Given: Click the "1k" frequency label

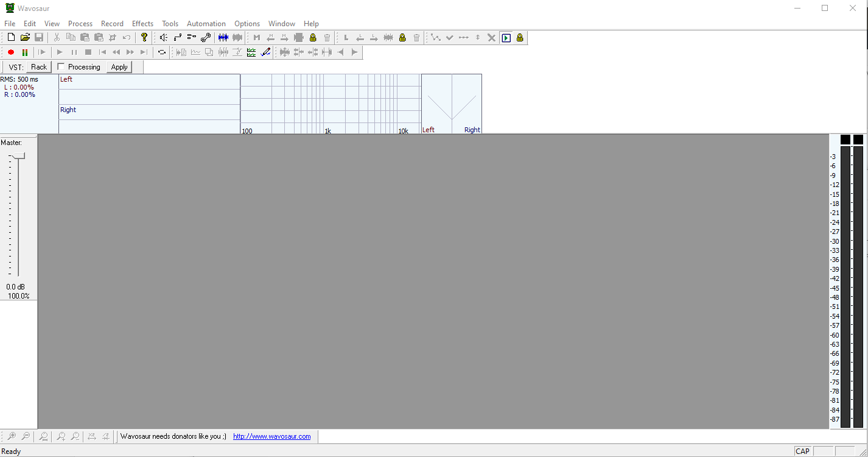Looking at the screenshot, I should coord(328,130).
